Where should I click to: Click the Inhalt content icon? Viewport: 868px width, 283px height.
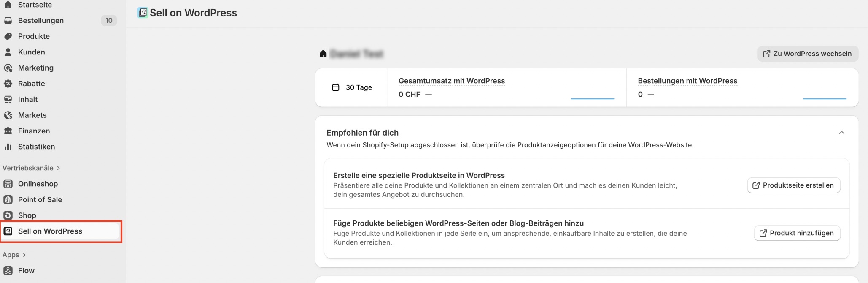point(8,99)
